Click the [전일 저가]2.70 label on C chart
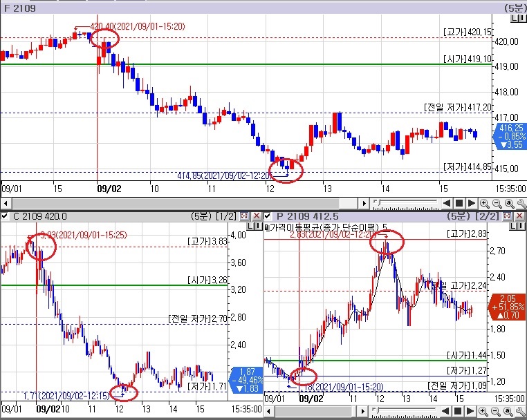 click(198, 318)
